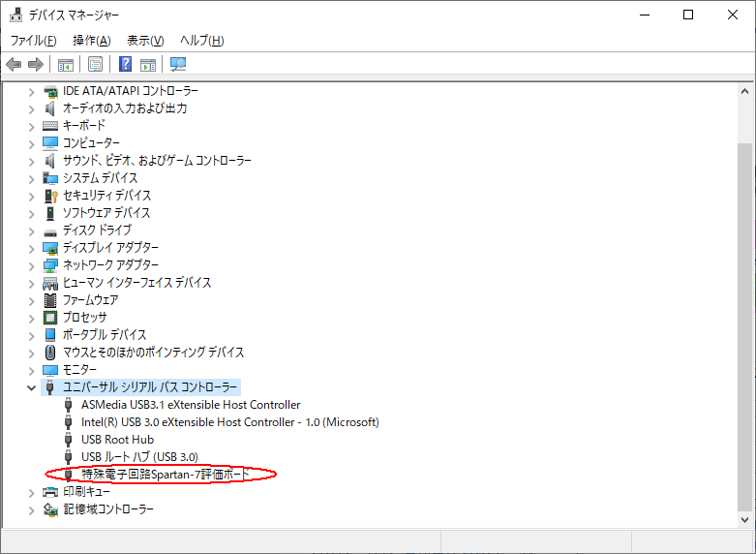The image size is (756, 554).
Task: Expand the キーボード category
Action: coord(31,126)
